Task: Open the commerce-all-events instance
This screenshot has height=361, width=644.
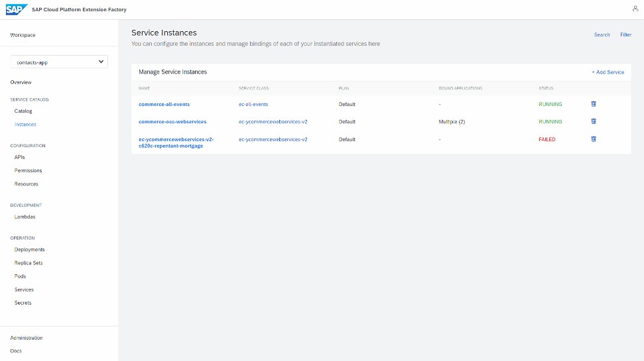Action: 164,104
